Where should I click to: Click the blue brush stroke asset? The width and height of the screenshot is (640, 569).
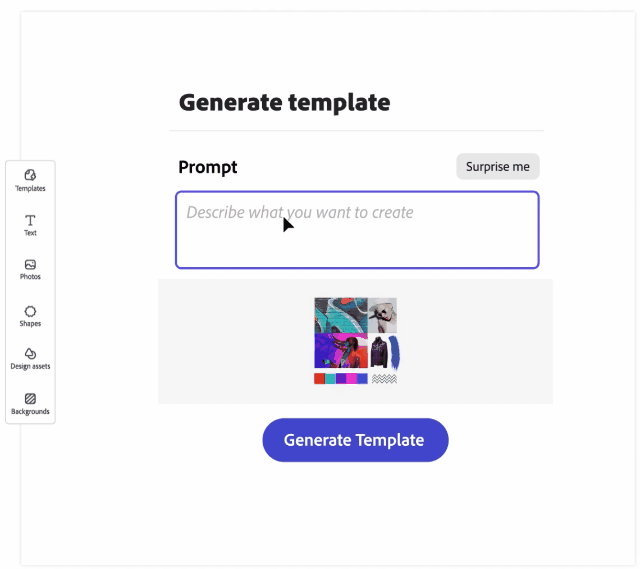click(394, 352)
